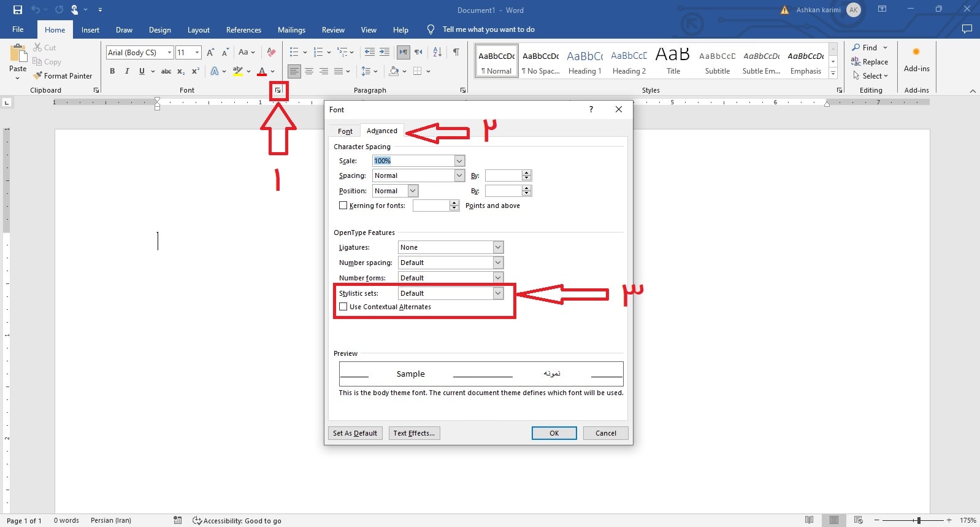980x527 pixels.
Task: Open the character Spacing dropdown
Action: 459,175
